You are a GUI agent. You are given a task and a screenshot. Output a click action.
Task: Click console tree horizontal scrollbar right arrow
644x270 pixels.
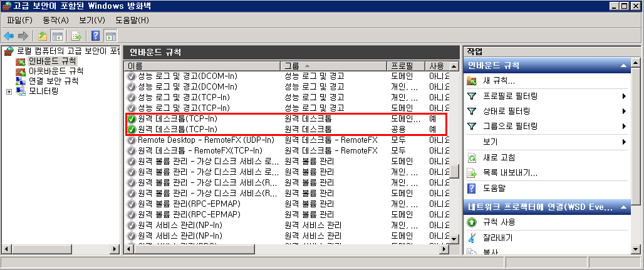pos(114,249)
